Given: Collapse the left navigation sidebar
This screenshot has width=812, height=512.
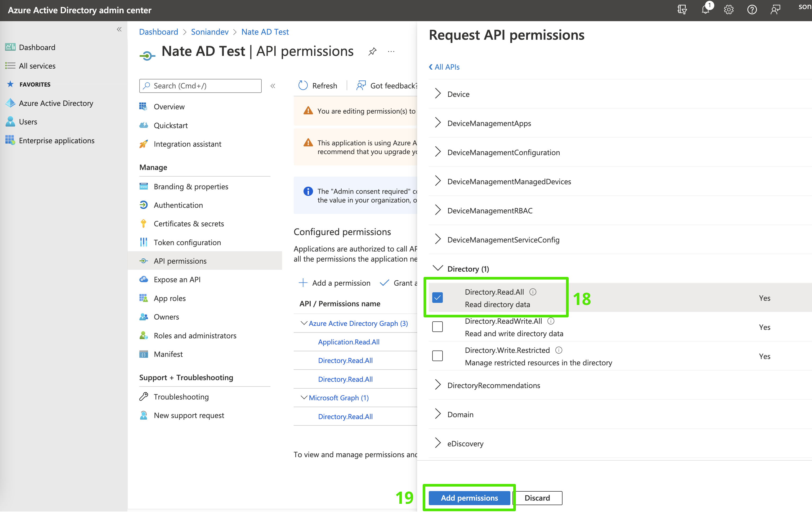Looking at the screenshot, I should coord(119,30).
